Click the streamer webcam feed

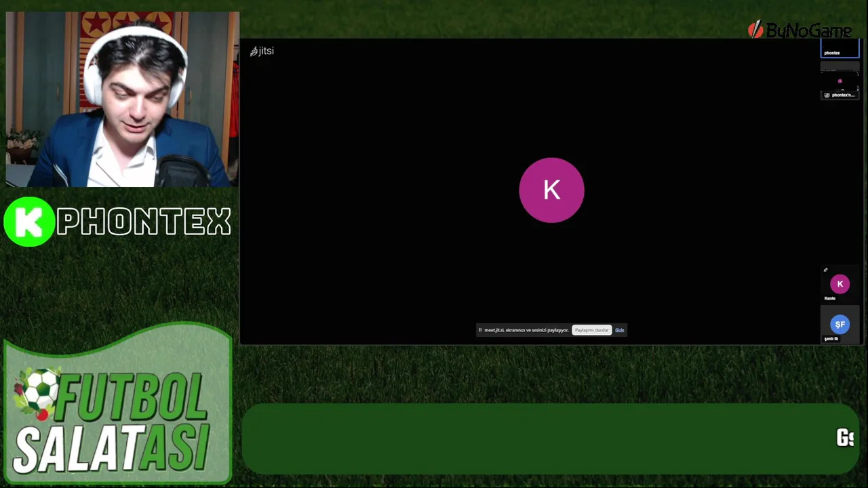click(122, 99)
